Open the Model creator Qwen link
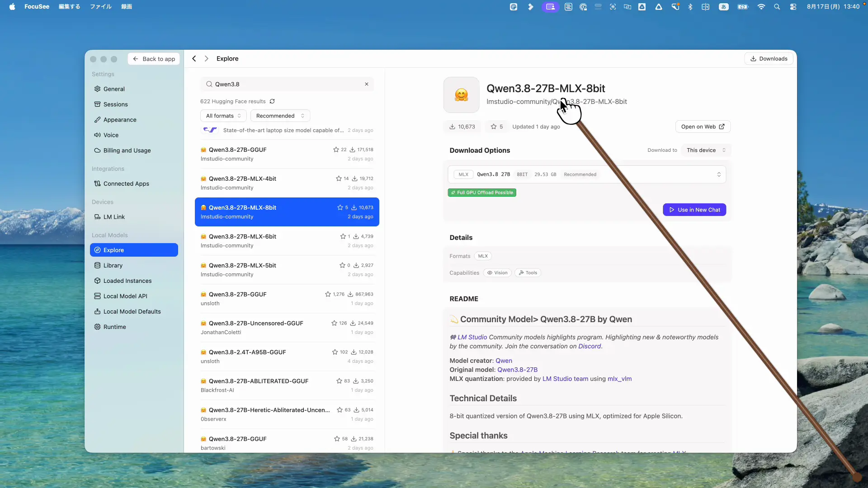Viewport: 868px width, 488px height. pyautogui.click(x=504, y=361)
